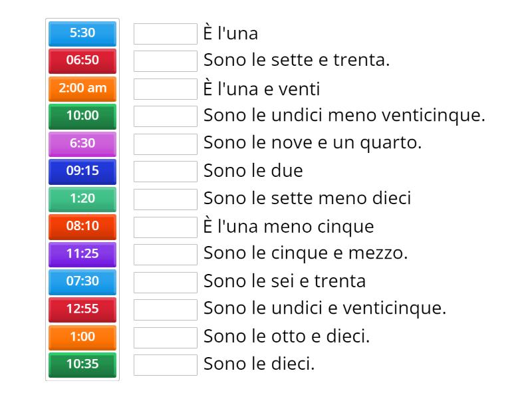Viewport: 532px width, 399px height.
Task: Select the orange 2:00 am tile
Action: click(82, 88)
